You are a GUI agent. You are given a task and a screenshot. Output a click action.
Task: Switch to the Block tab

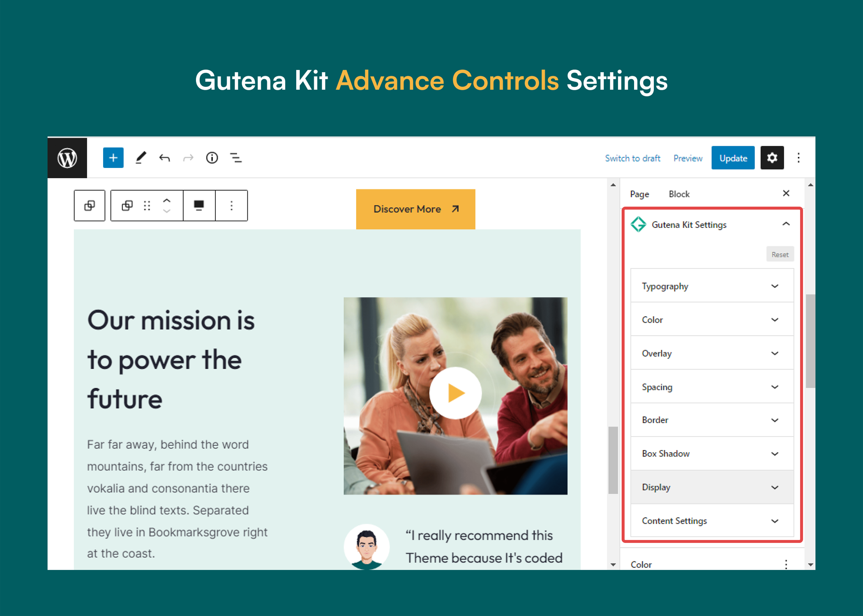(x=679, y=194)
